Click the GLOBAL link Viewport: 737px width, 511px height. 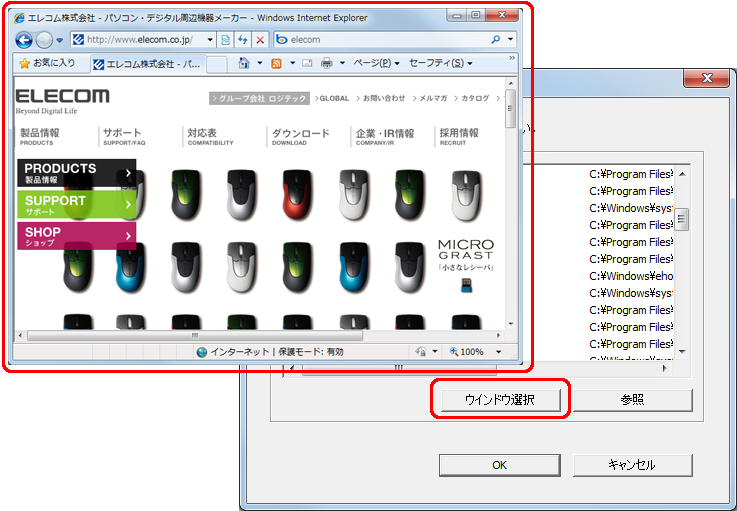[332, 98]
